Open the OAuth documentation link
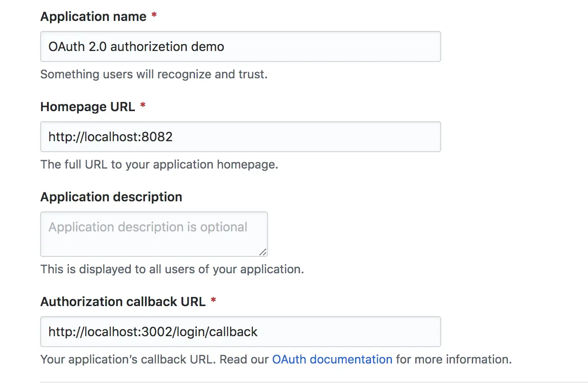This screenshot has width=588, height=389. click(x=332, y=359)
